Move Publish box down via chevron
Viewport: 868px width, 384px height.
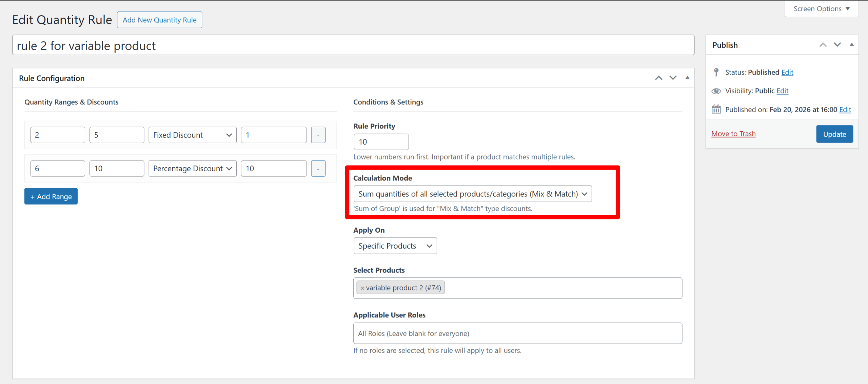[837, 44]
